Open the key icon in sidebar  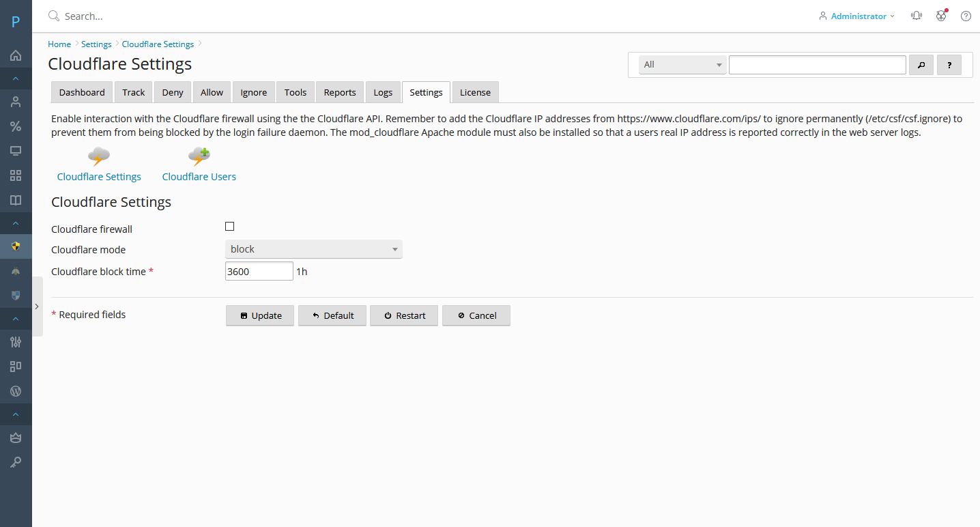tap(16, 462)
